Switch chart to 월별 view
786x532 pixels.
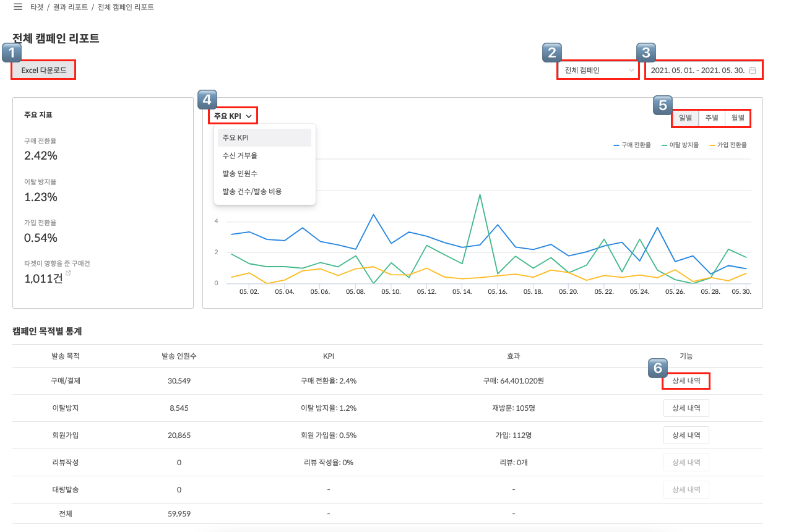[x=737, y=118]
